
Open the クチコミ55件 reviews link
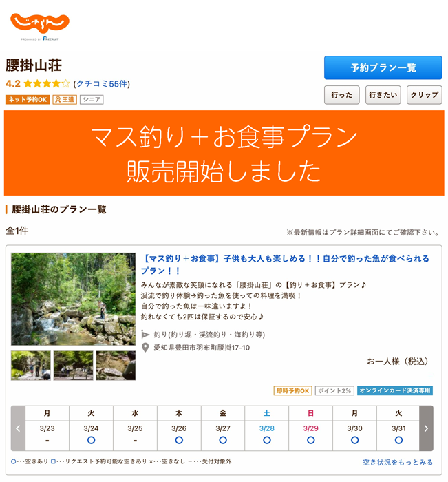(x=102, y=83)
